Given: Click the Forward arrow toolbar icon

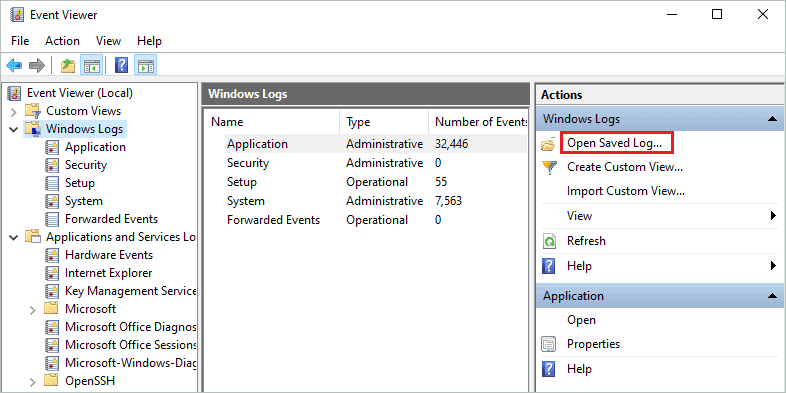Looking at the screenshot, I should coord(37,65).
